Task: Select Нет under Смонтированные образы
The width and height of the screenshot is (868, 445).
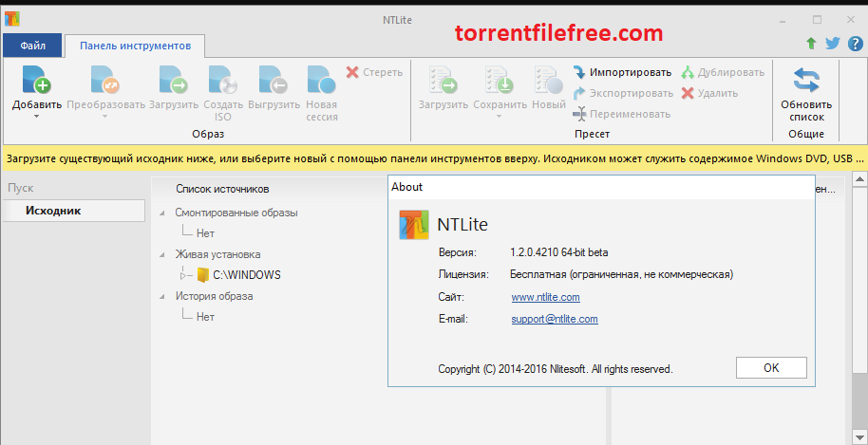Action: pyautogui.click(x=205, y=233)
